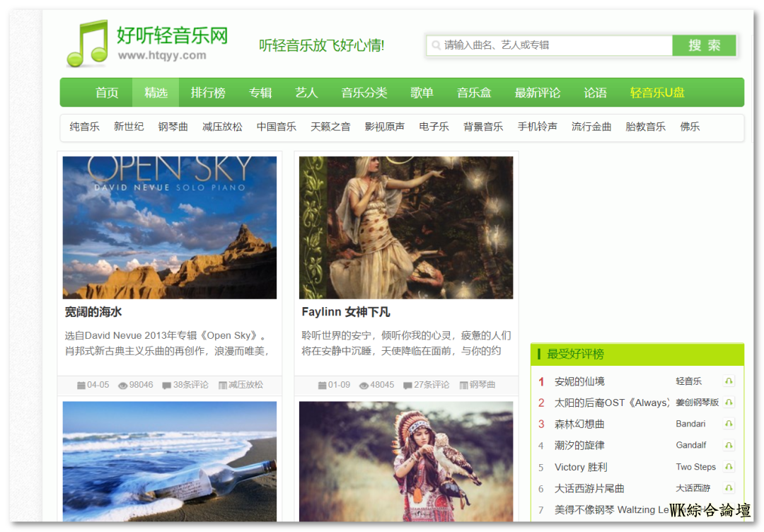The height and width of the screenshot is (532, 764).
Task: Open the 音乐盒 navigation tab
Action: [x=474, y=93]
